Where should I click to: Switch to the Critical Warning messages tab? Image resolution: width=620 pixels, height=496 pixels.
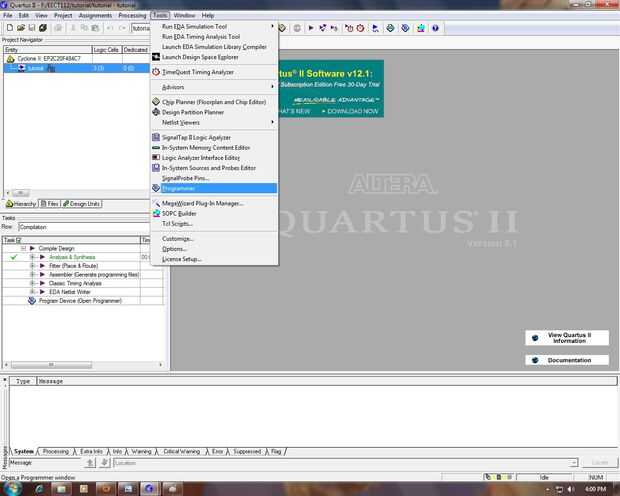[181, 451]
